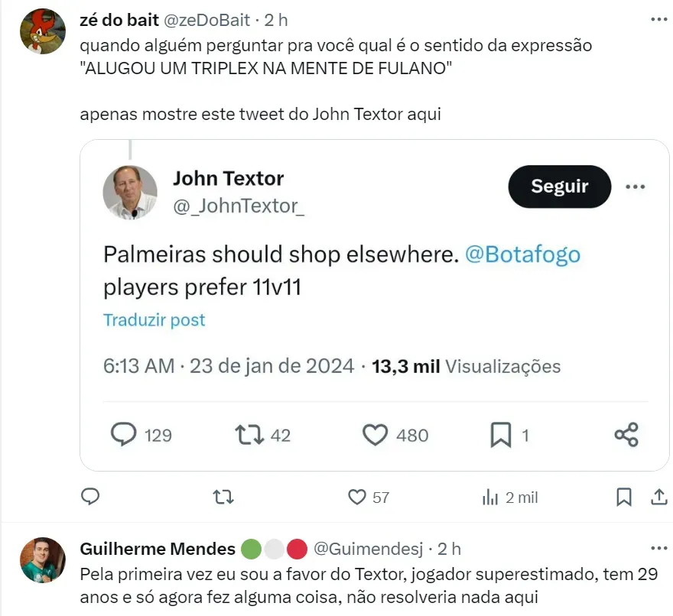Open the @Botafogo mention link
Screen dimensions: 673x616
point(522,255)
